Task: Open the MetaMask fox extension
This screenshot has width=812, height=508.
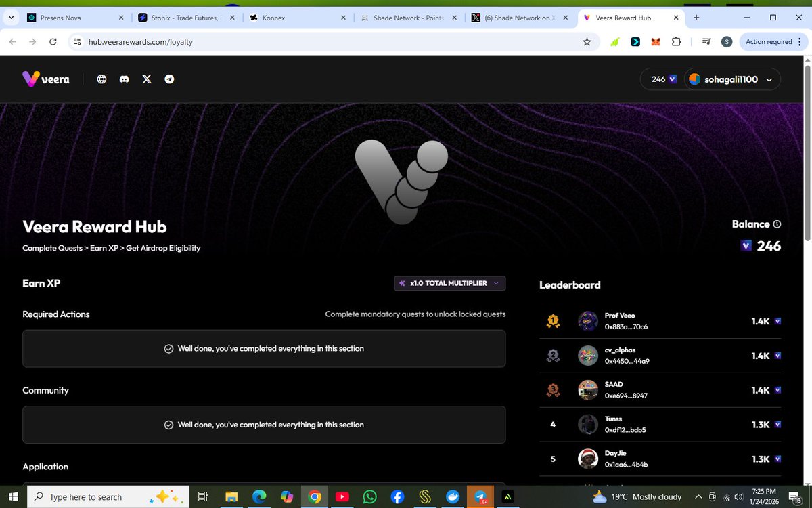Action: [x=655, y=41]
